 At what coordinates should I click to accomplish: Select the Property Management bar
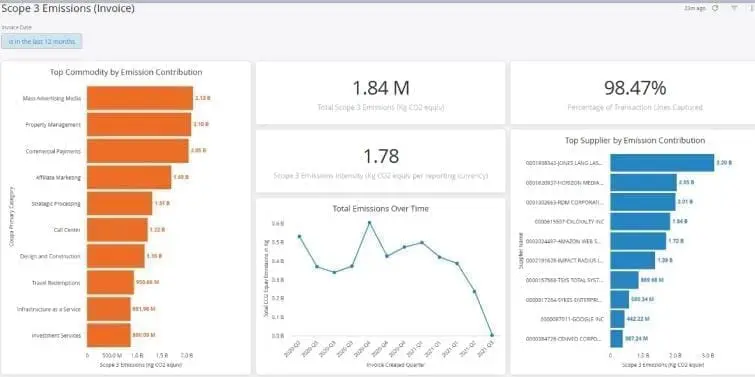[x=139, y=125]
